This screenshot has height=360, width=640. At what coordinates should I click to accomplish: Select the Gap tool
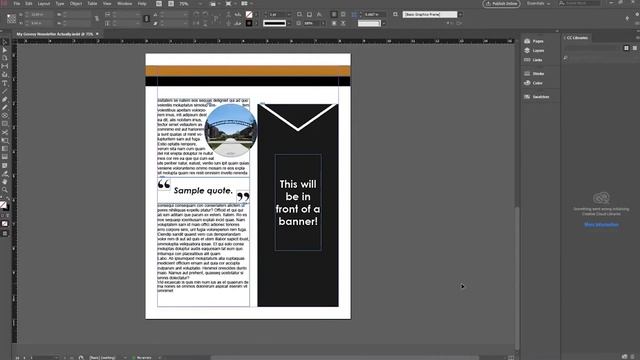pyautogui.click(x=4, y=67)
